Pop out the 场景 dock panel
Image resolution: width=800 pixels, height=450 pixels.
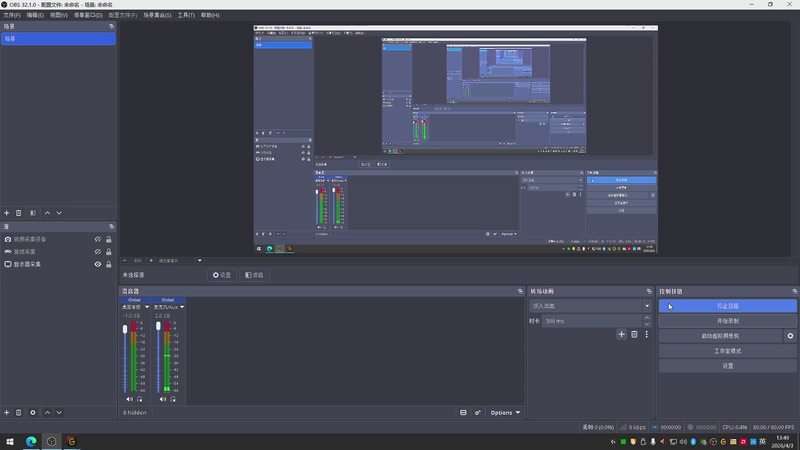(111, 26)
